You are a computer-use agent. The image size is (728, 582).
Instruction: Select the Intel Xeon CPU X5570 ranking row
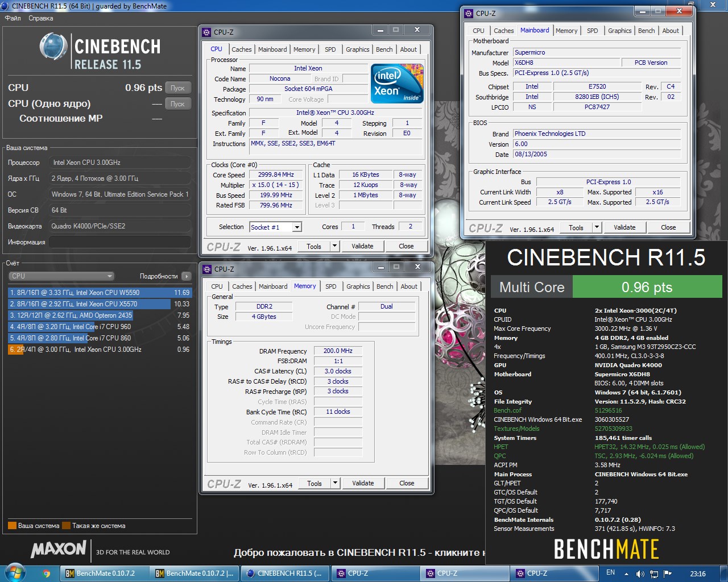tap(100, 304)
